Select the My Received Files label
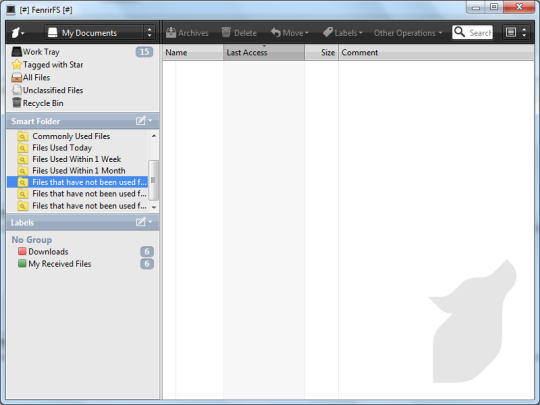 point(82,263)
